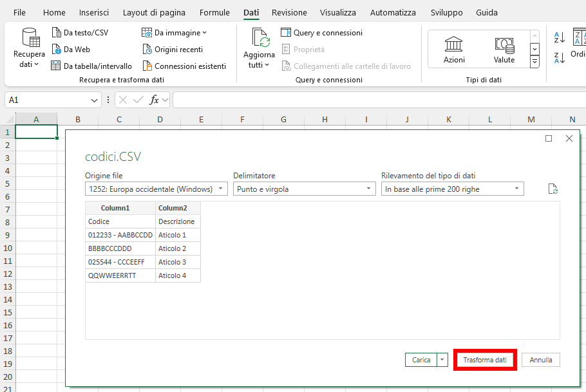586x392 pixels.
Task: Open Connessioni esistenti
Action: tap(185, 66)
